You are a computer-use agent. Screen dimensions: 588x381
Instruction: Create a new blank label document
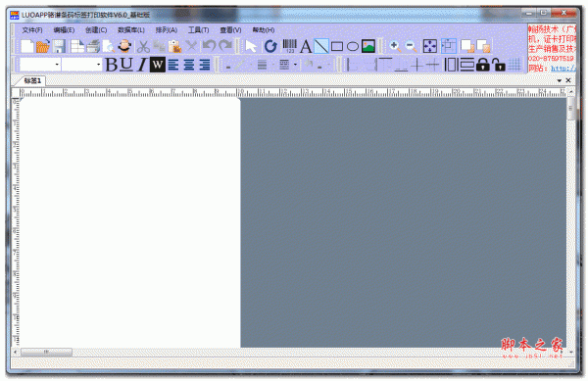tap(27, 46)
